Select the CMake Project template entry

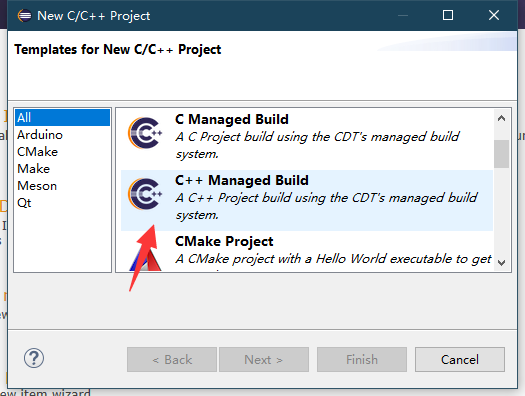click(307, 251)
